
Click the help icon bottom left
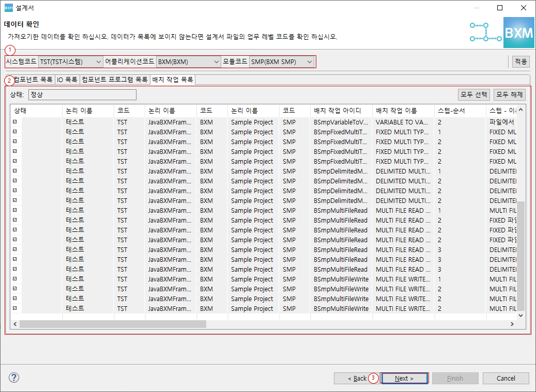click(13, 378)
